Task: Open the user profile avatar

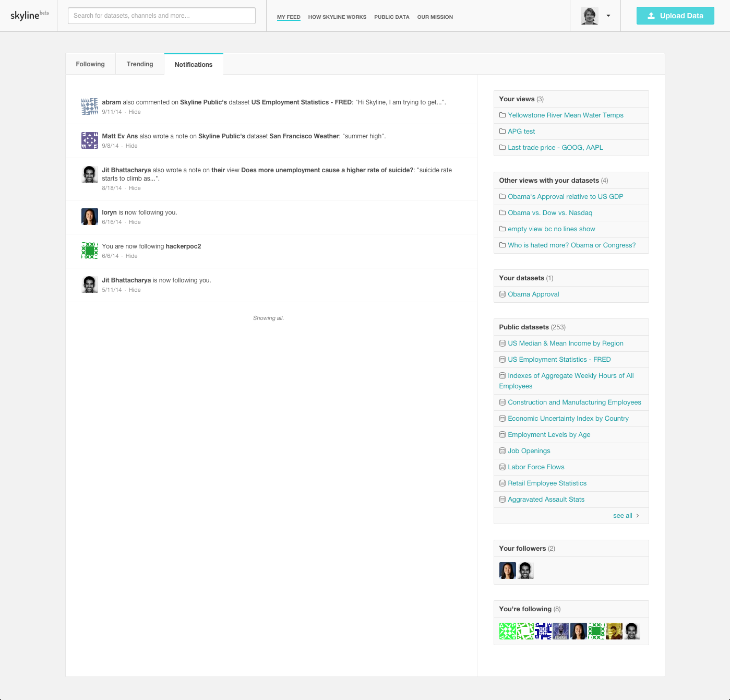Action: tap(590, 16)
